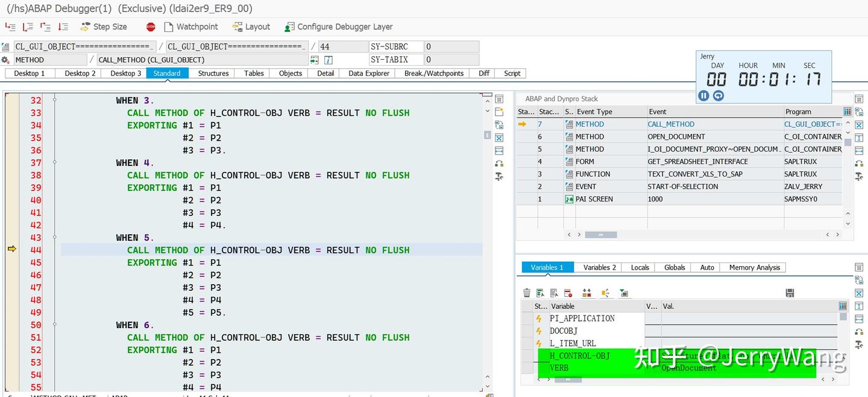
Task: Switch to the Script tab
Action: point(511,73)
